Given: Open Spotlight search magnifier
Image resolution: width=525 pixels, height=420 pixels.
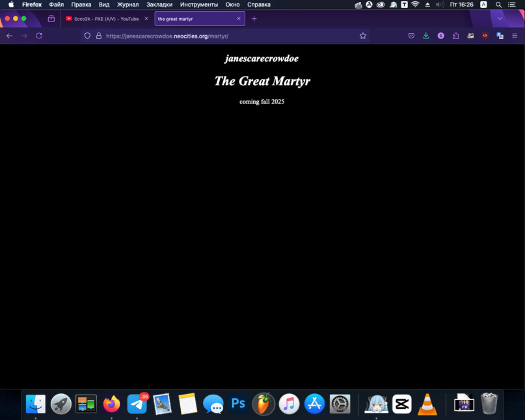Looking at the screenshot, I should click(498, 5).
